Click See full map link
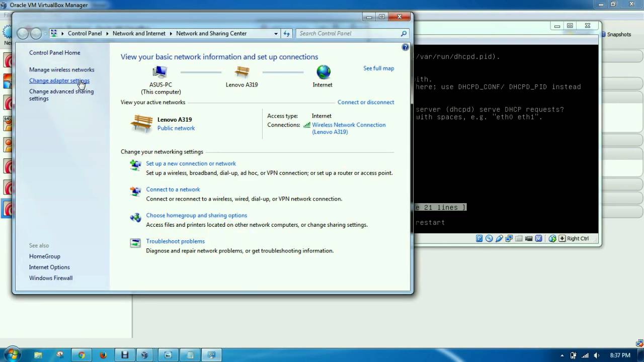The height and width of the screenshot is (362, 644). click(x=379, y=68)
